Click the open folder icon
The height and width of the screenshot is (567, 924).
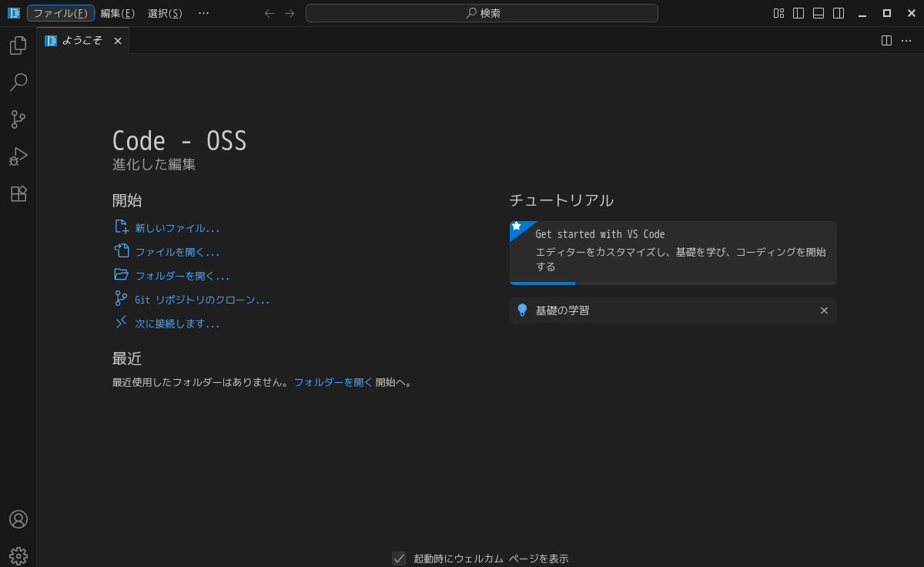point(122,274)
